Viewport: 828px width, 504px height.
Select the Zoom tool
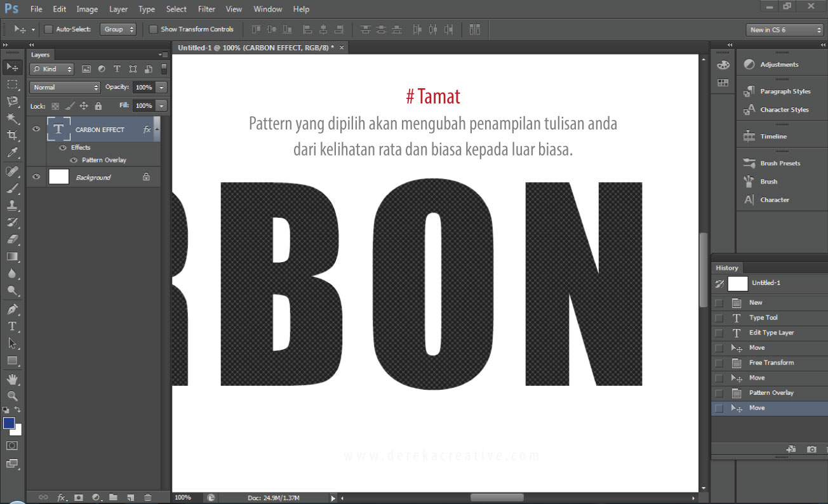click(x=12, y=396)
